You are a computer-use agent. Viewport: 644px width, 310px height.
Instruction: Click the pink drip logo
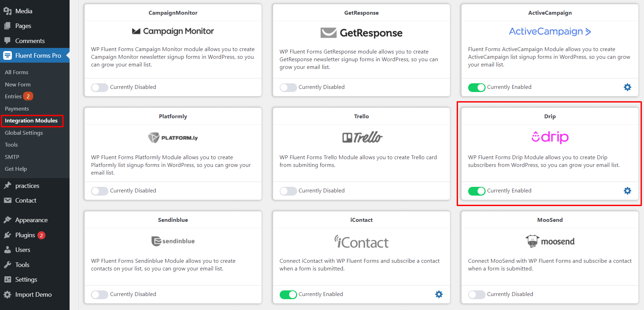[x=550, y=137]
